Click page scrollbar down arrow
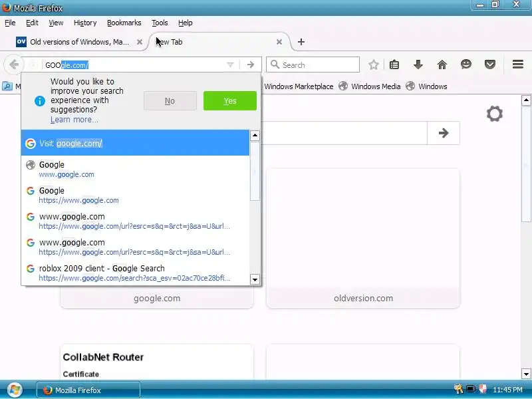The height and width of the screenshot is (399, 532). pos(526,374)
